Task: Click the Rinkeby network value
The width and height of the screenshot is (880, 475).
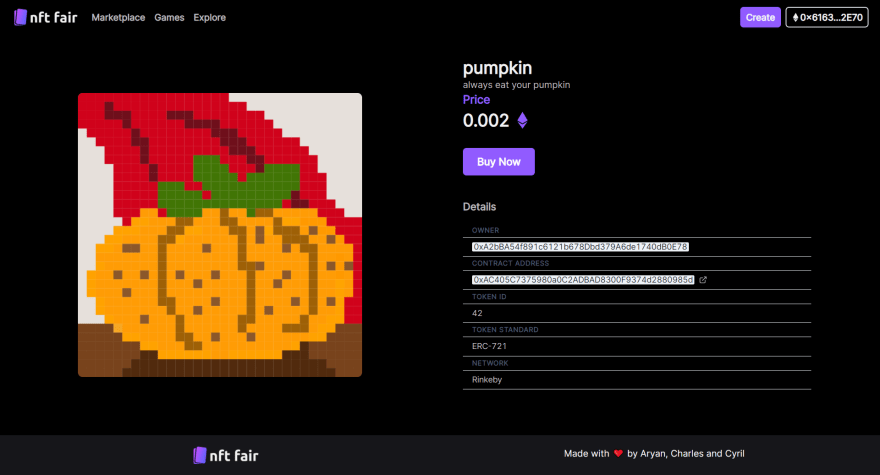Action: point(487,380)
